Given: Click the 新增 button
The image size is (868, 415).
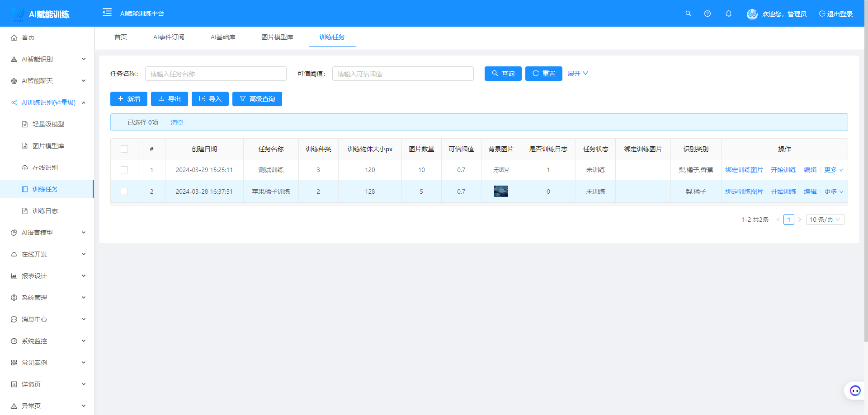Looking at the screenshot, I should [x=129, y=99].
